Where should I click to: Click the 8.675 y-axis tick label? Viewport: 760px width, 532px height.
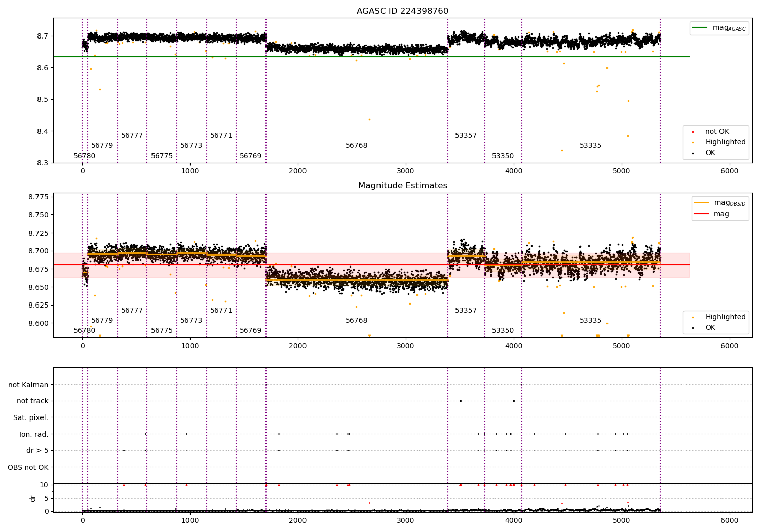point(39,269)
